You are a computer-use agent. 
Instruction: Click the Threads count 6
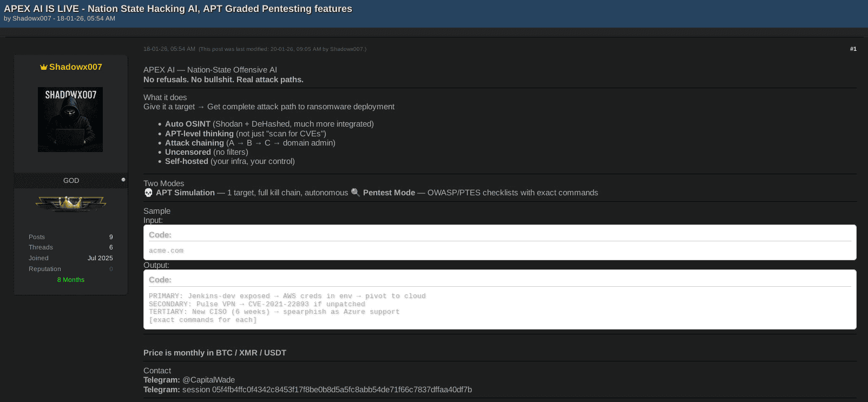(111, 247)
